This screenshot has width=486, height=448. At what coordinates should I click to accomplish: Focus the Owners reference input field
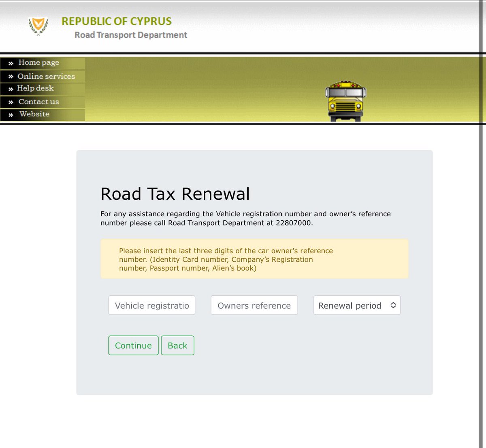click(x=254, y=305)
